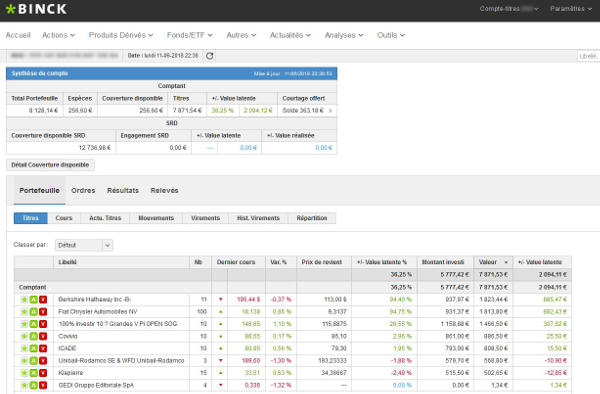Click red V sell icon for GEDI Gruppo
This screenshot has width=600, height=394.
[43, 385]
